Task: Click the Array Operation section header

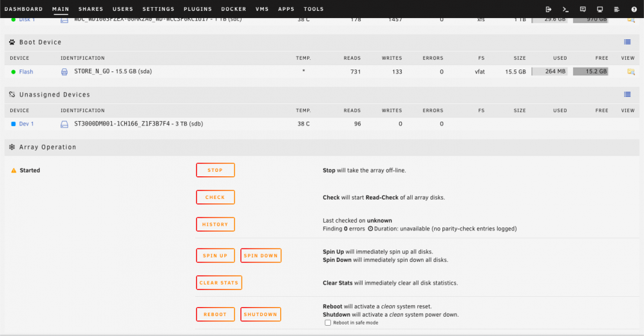Action: [x=321, y=147]
